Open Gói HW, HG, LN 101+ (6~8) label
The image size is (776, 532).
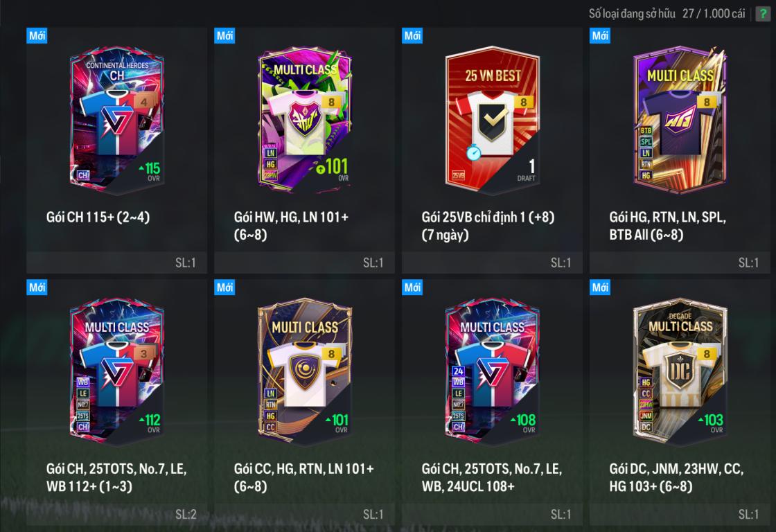(291, 226)
